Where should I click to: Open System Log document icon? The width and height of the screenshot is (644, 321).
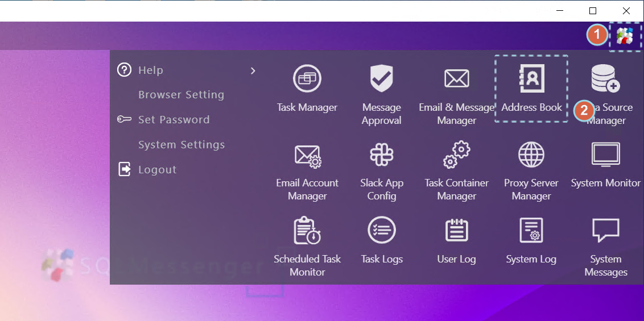tap(531, 230)
